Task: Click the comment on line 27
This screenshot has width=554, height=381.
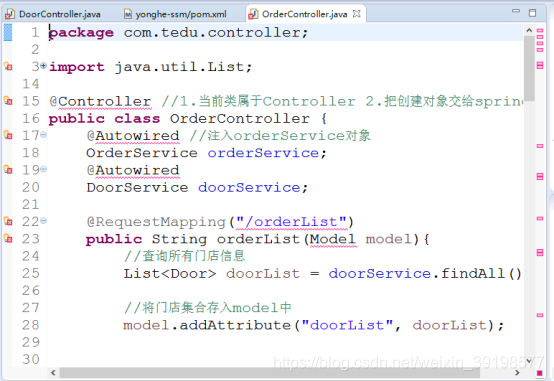Action: tap(207, 308)
